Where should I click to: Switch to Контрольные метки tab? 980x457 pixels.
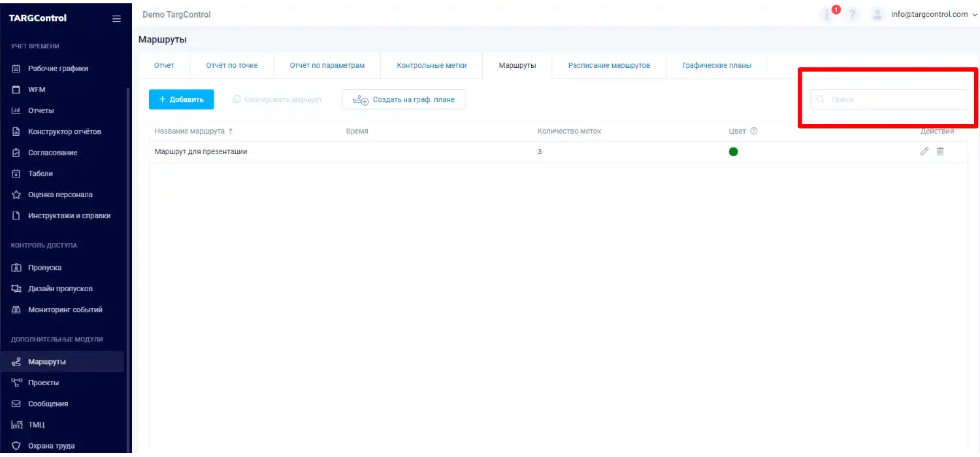point(432,65)
